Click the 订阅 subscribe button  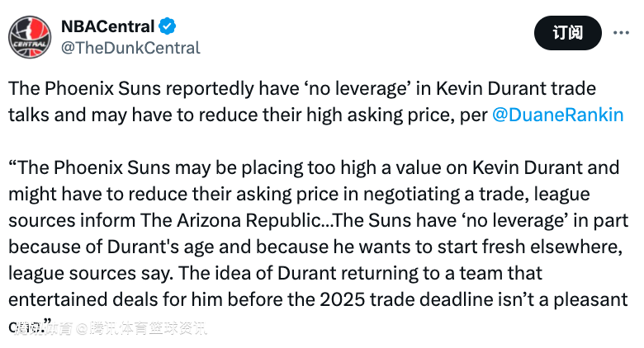click(x=567, y=33)
